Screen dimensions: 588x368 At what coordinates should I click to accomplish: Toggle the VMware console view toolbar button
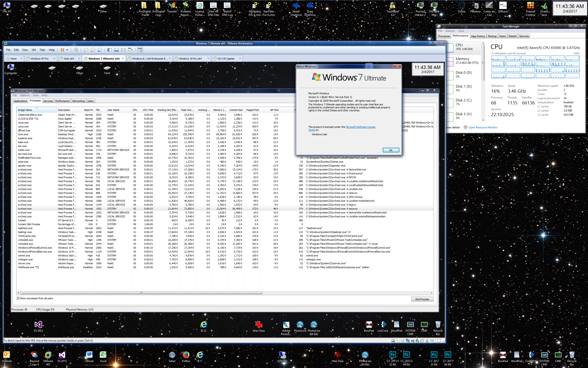pos(140,50)
